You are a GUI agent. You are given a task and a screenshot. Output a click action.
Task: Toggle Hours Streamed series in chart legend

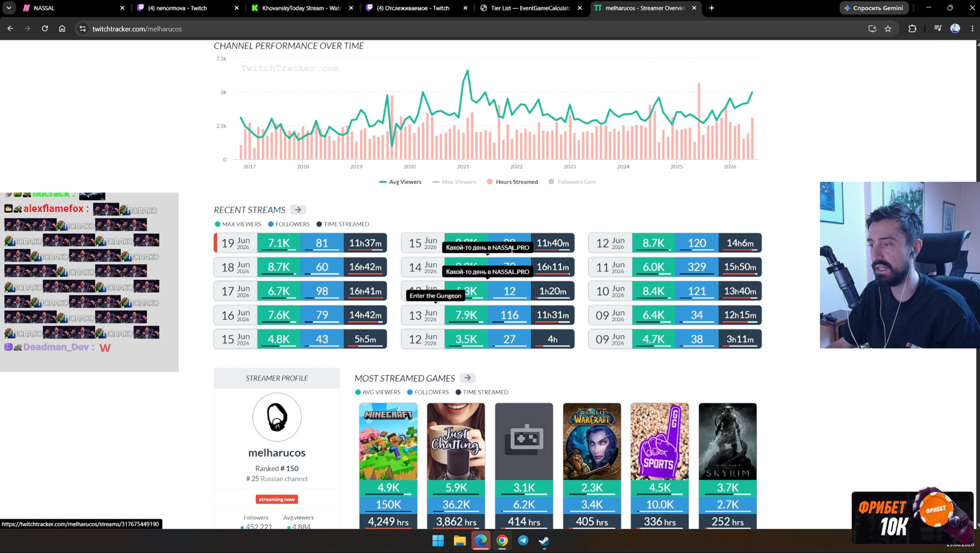pos(513,182)
